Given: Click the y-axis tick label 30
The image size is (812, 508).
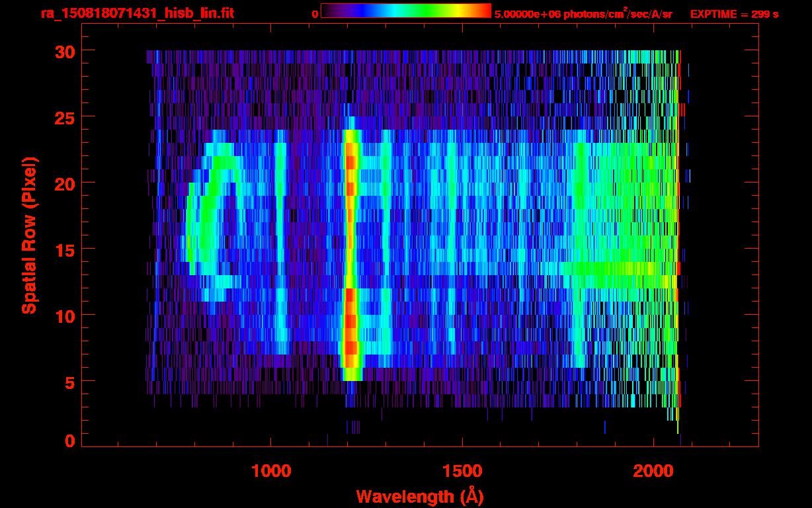Looking at the screenshot, I should (64, 51).
